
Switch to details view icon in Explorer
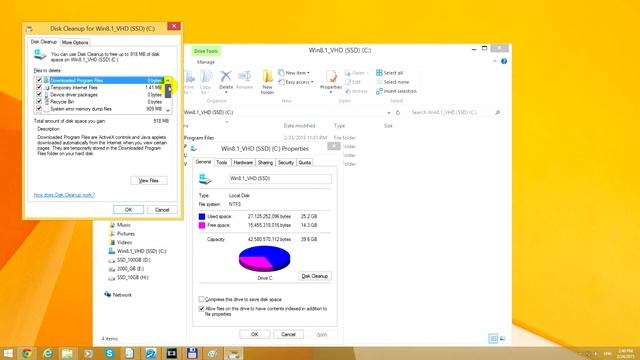pyautogui.click(x=493, y=338)
